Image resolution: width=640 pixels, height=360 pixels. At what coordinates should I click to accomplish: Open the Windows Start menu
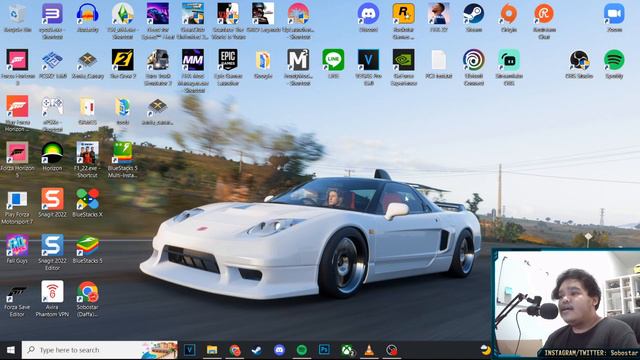pyautogui.click(x=11, y=350)
